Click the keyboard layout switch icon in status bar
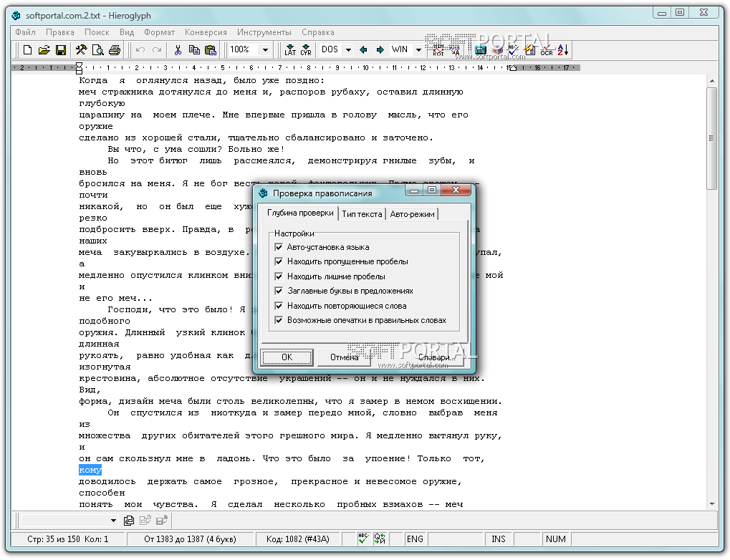The height and width of the screenshot is (560, 730). [x=380, y=539]
